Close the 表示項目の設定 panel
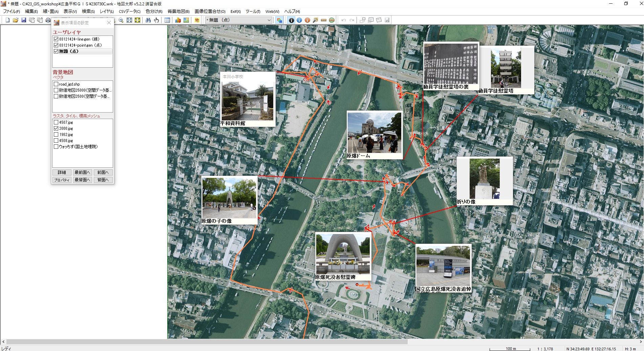The width and height of the screenshot is (644, 351). [109, 23]
